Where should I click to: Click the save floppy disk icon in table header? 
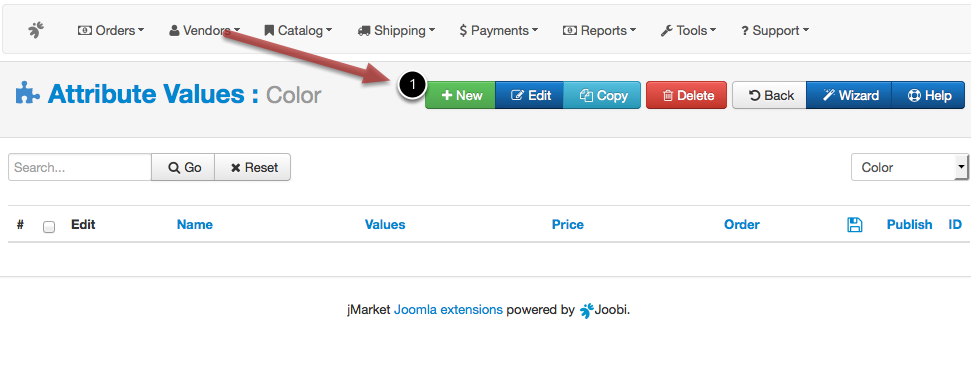click(x=855, y=225)
